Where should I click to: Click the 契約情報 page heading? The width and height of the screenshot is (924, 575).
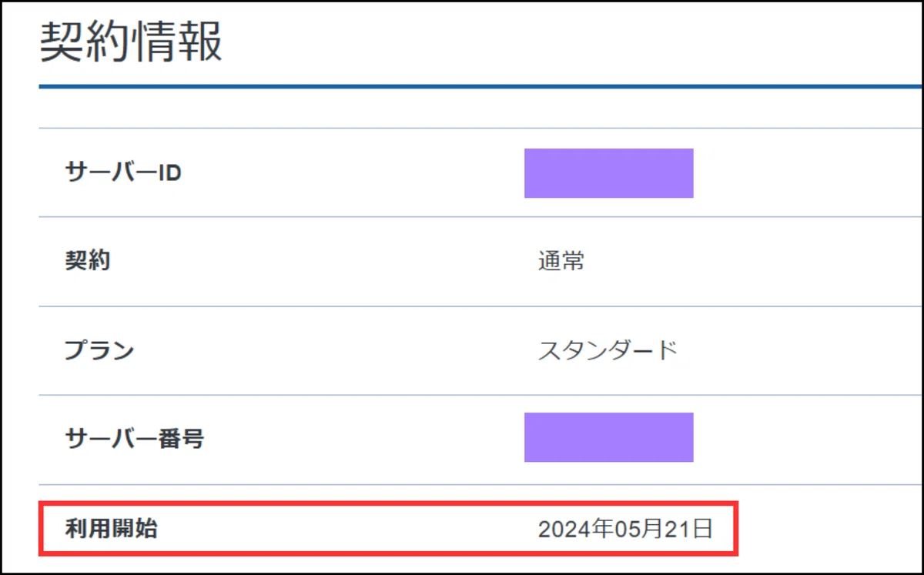tap(131, 42)
